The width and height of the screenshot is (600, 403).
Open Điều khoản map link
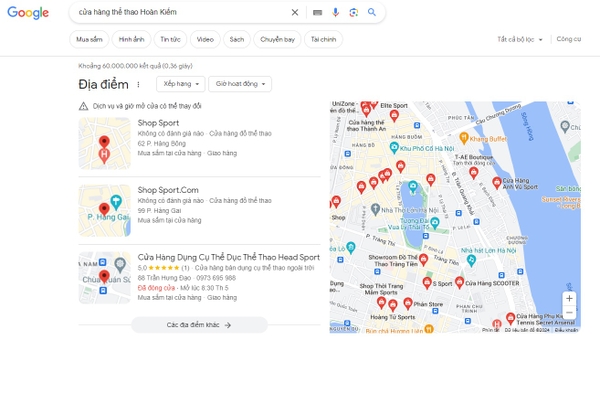pyautogui.click(x=566, y=330)
